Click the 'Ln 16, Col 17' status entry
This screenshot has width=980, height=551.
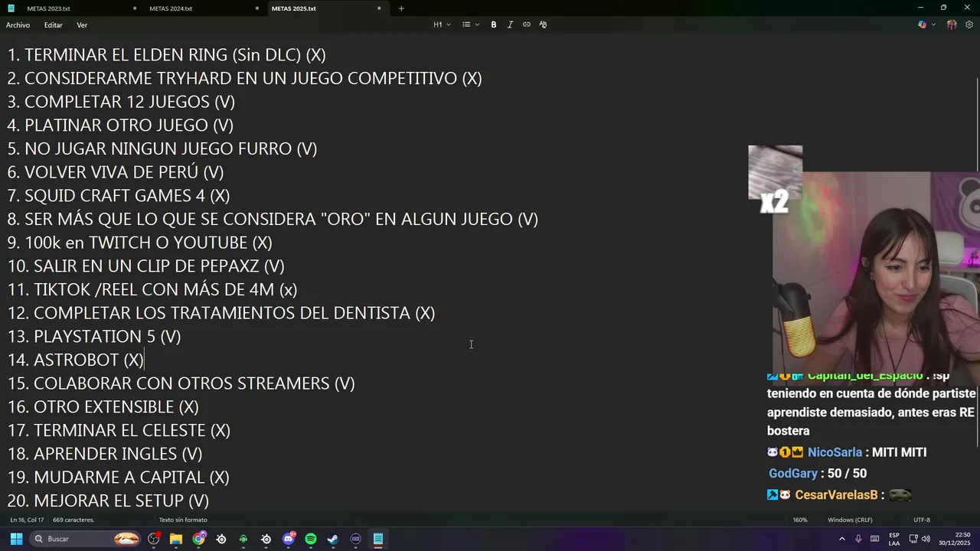[27, 520]
